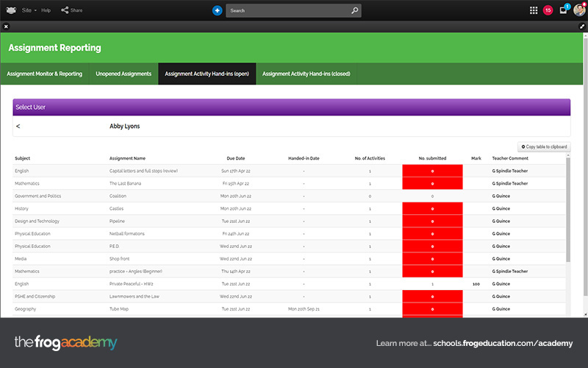The width and height of the screenshot is (588, 368).
Task: Click the Due Date column header
Action: (236, 158)
